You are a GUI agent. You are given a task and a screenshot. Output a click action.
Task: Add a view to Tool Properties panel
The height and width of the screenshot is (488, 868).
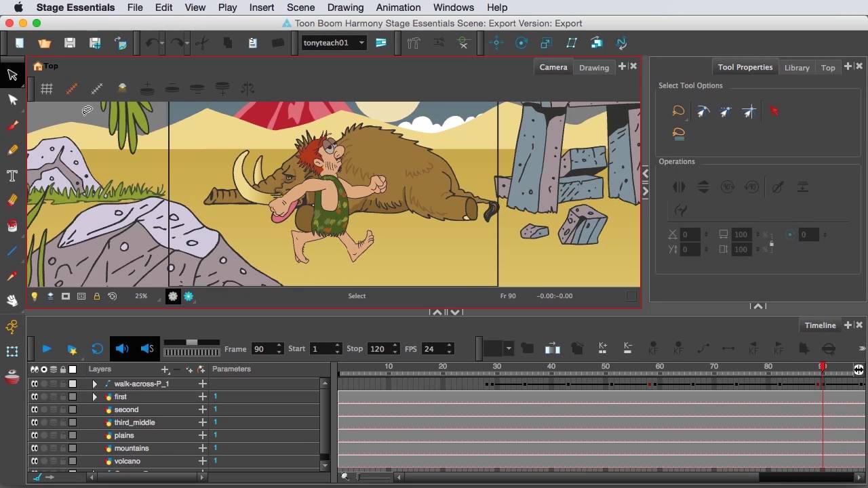click(848, 66)
